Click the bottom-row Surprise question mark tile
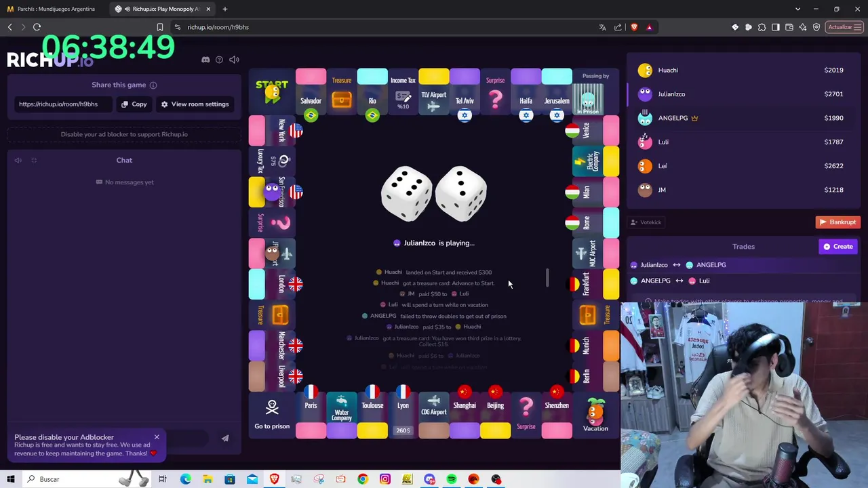Screen dimensions: 868x488 point(526,415)
